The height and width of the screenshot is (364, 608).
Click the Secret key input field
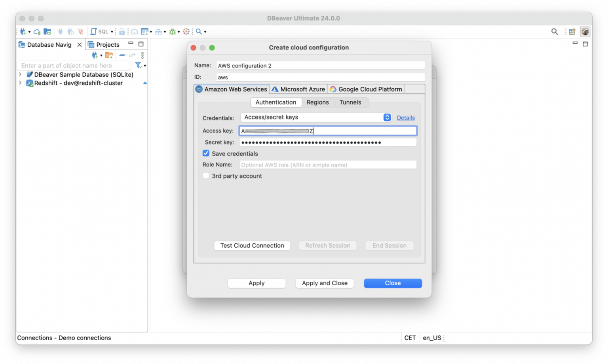coord(328,142)
